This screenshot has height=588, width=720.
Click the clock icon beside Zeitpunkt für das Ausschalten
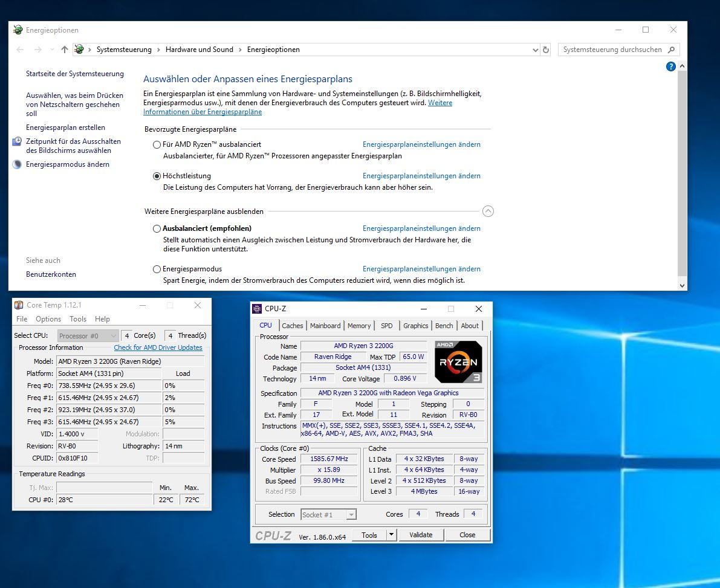coord(17,141)
